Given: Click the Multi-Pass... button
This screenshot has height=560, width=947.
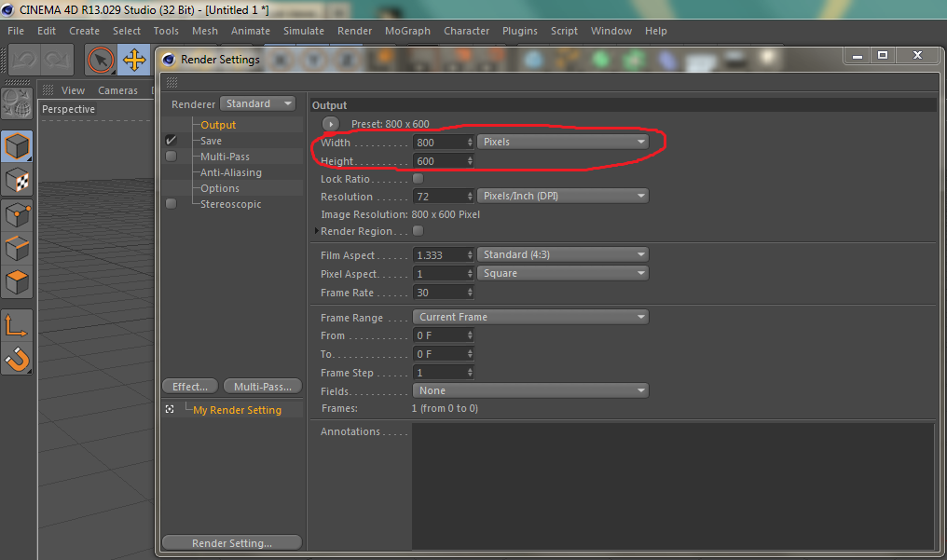Looking at the screenshot, I should (x=263, y=387).
